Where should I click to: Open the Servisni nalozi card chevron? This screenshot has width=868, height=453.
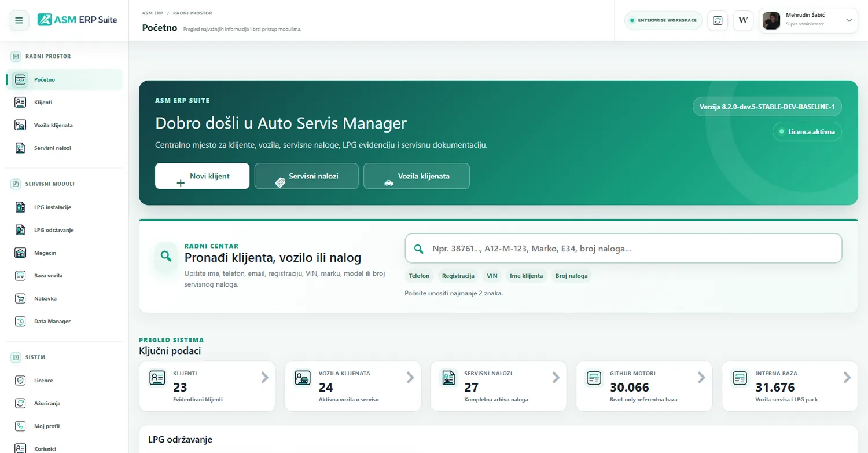556,378
